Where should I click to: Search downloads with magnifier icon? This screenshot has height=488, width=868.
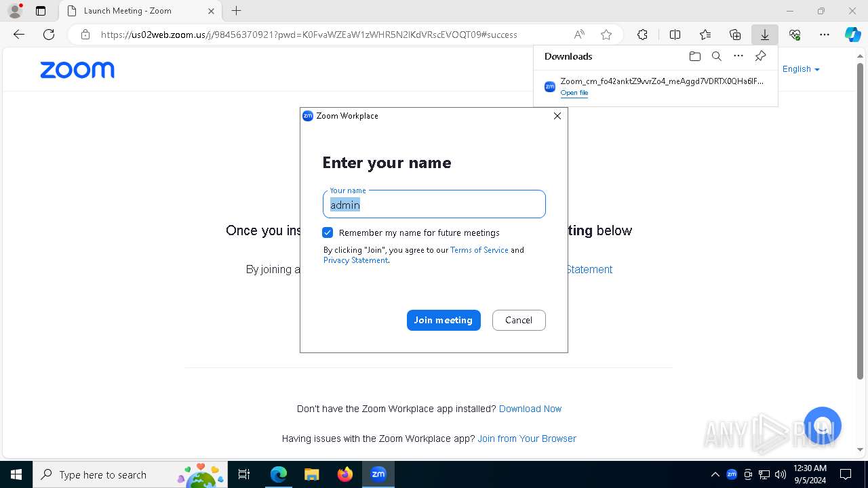click(717, 56)
